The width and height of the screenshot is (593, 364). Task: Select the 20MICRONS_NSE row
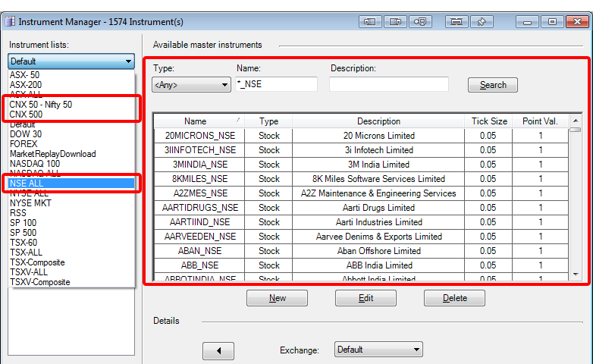(361, 136)
